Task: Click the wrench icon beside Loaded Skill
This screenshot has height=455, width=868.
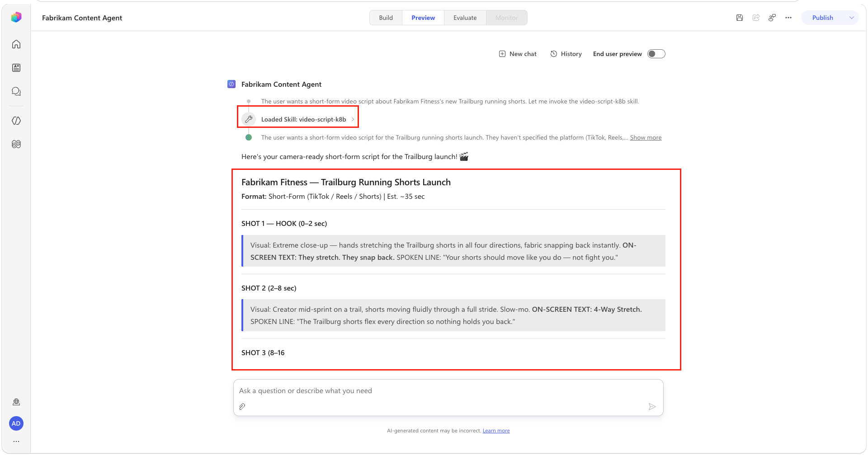Action: [x=249, y=119]
